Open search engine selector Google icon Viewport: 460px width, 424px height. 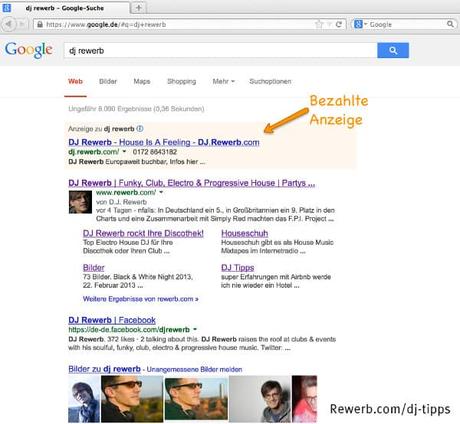(x=360, y=24)
